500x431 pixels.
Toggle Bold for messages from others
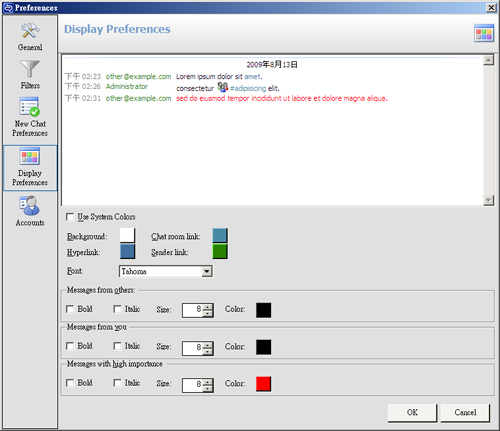(70, 309)
